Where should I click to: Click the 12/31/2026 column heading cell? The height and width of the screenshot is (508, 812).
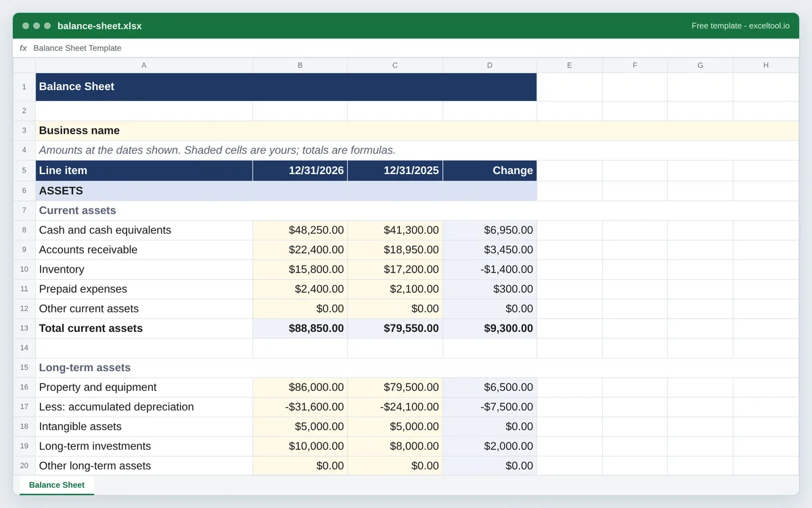pyautogui.click(x=300, y=171)
